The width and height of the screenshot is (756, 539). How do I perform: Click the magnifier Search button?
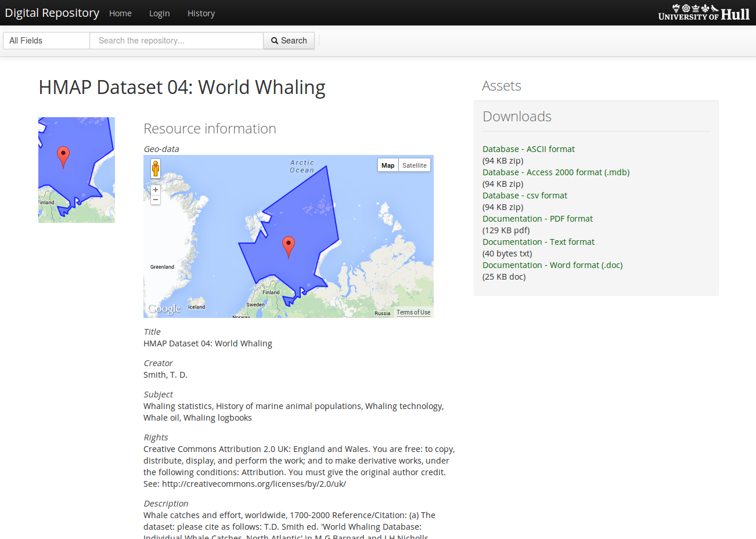point(289,40)
